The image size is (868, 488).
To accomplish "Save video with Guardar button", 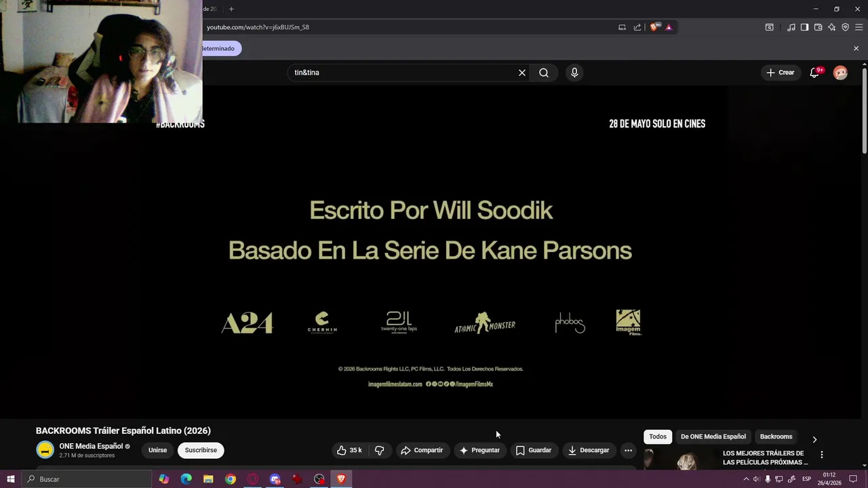I will click(x=534, y=450).
